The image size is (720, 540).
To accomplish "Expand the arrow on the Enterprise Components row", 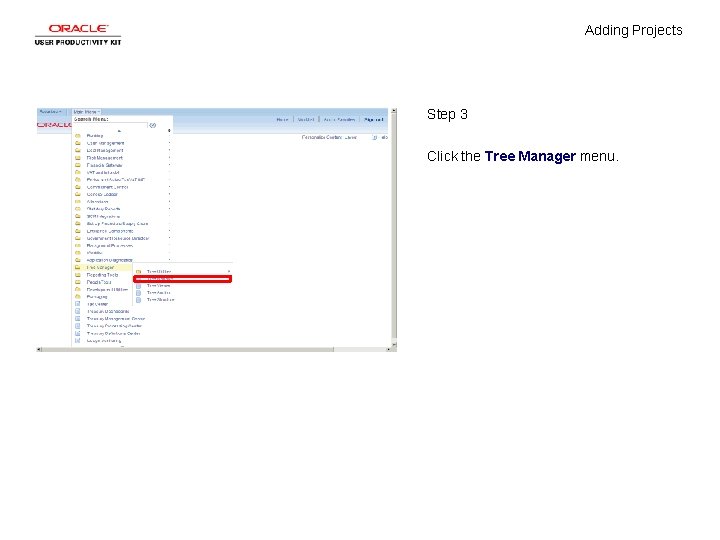I will click(x=169, y=231).
